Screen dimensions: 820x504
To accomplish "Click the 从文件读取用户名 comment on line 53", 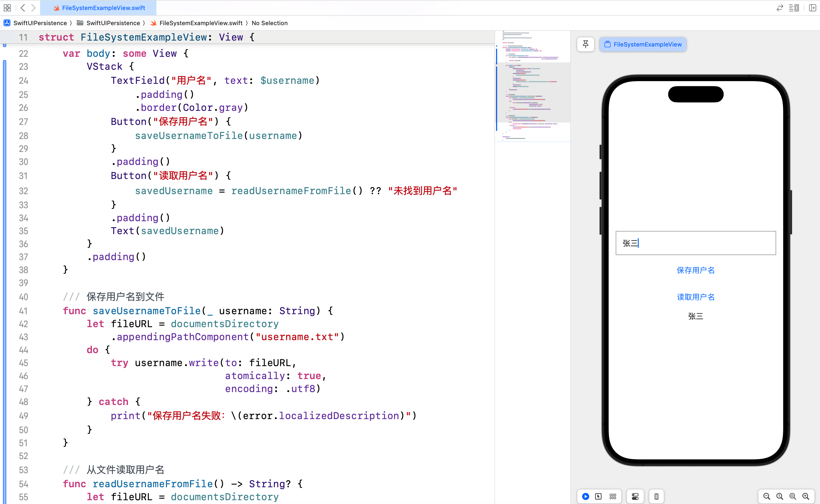I will pyautogui.click(x=125, y=470).
